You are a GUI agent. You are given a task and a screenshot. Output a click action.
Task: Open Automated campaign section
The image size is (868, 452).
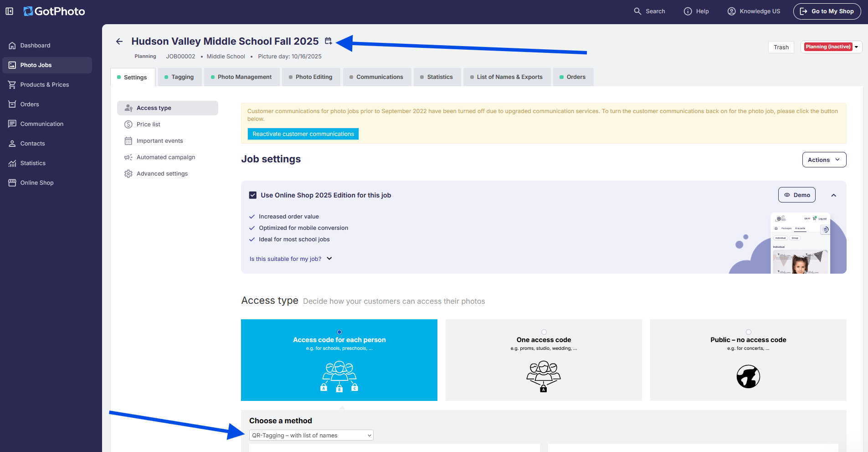click(168, 157)
